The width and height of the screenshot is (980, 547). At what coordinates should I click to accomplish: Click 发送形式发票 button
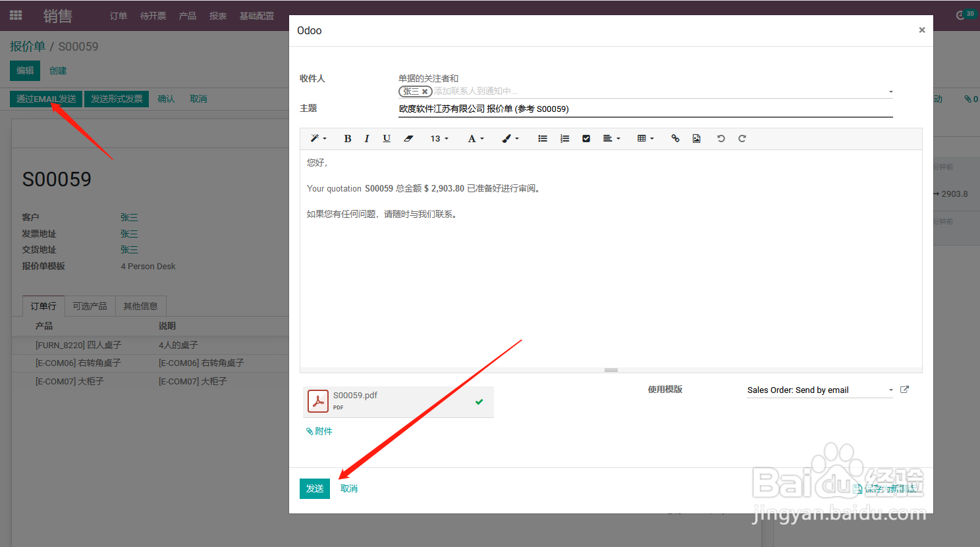(117, 99)
